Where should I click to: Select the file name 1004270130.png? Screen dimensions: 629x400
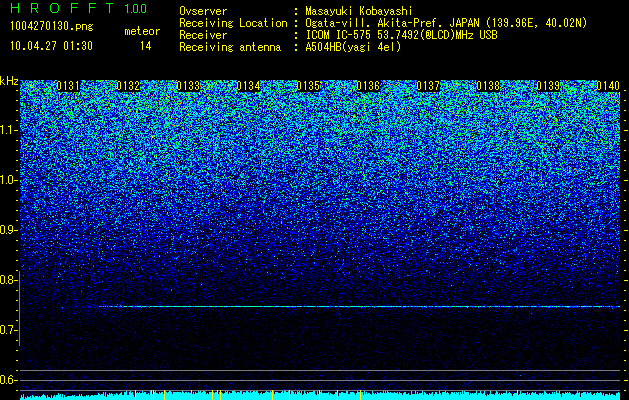click(51, 27)
